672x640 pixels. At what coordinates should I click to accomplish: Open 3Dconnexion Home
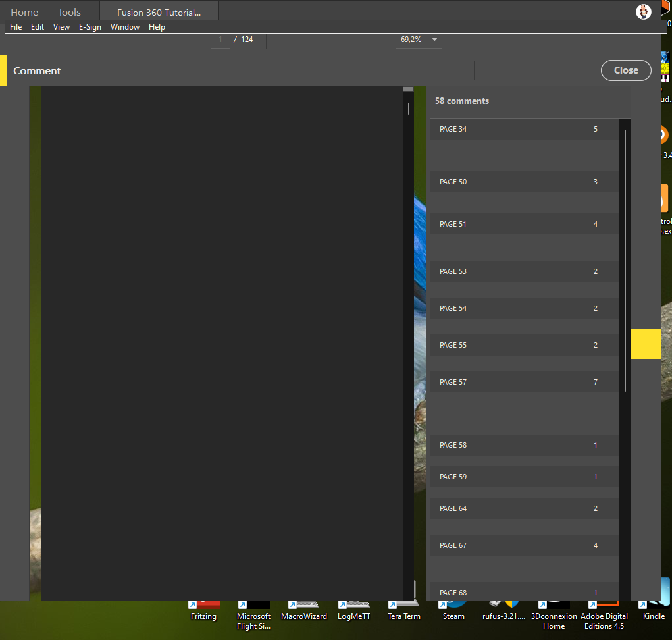pyautogui.click(x=554, y=606)
